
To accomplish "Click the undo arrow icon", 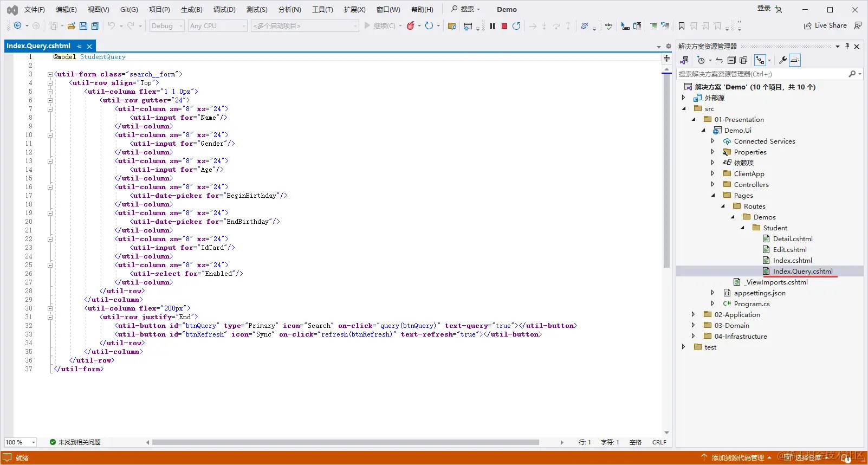I will (x=111, y=25).
